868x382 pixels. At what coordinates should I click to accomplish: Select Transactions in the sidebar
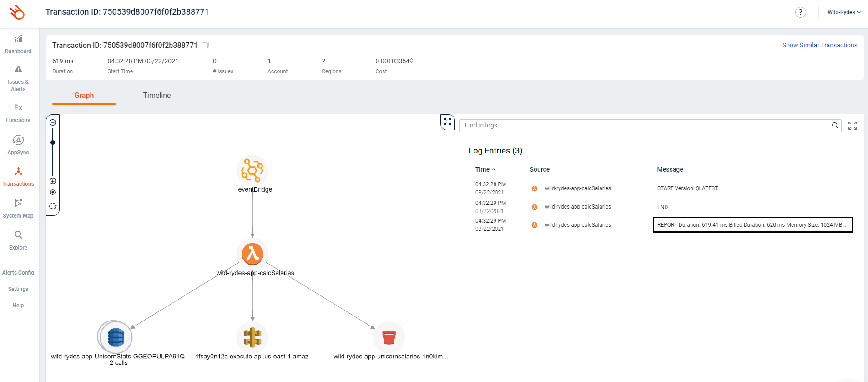pyautogui.click(x=18, y=177)
